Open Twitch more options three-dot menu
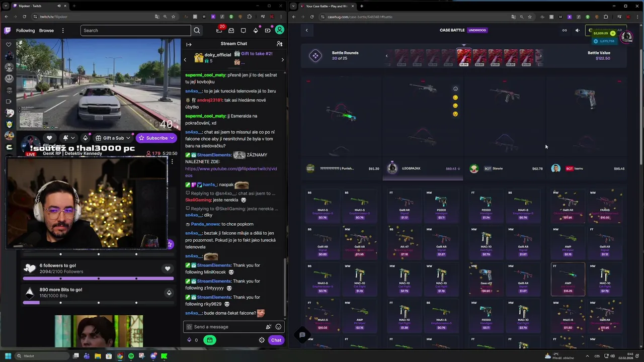 (x=63, y=30)
